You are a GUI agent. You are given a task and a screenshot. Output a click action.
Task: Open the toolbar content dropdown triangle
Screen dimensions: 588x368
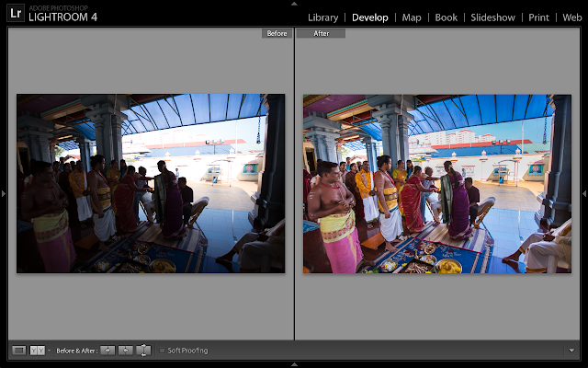[x=571, y=351]
